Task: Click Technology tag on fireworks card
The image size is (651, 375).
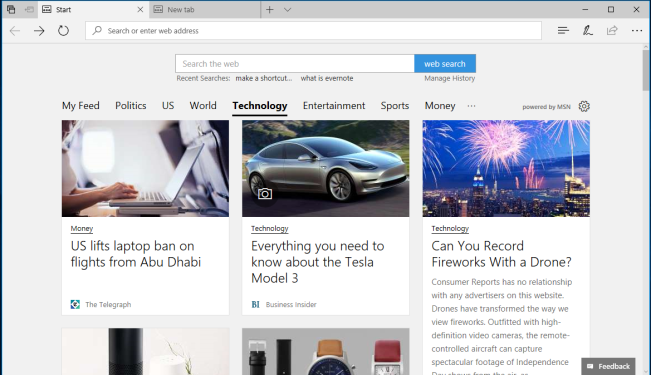Action: (450, 228)
